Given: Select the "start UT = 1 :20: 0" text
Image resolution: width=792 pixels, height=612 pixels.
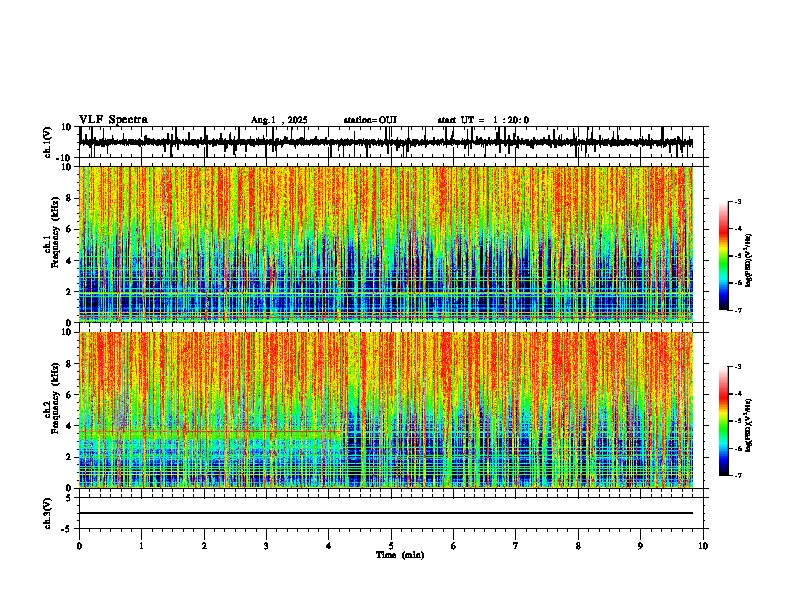Looking at the screenshot, I should pos(483,120).
